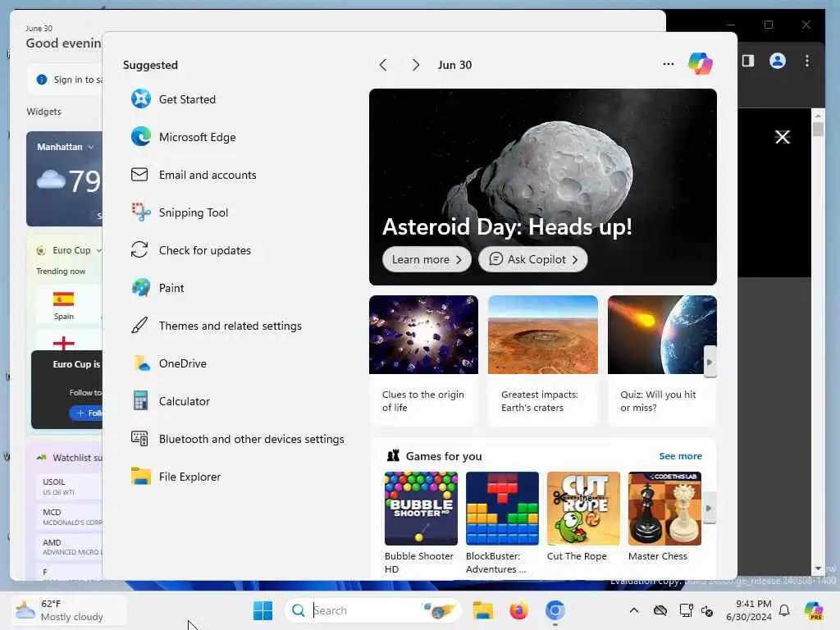The height and width of the screenshot is (630, 840).
Task: Expand the Euro Cup widget dropdown
Action: 98,250
